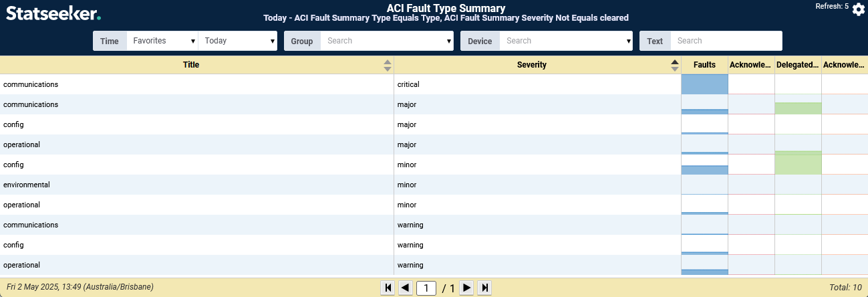Click the date and timezone footer text
The image size is (868, 297).
click(x=80, y=287)
